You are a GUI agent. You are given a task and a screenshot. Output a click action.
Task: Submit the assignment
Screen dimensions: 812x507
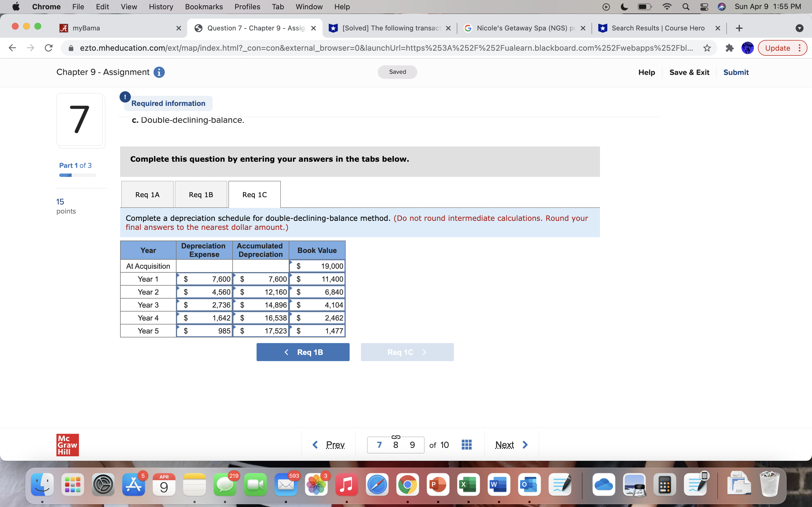coord(736,72)
